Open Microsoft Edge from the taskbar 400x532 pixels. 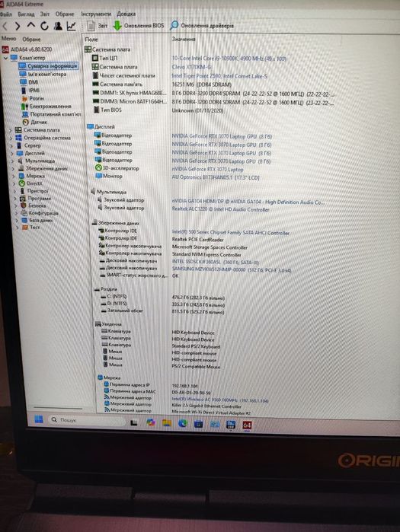[x=183, y=423]
